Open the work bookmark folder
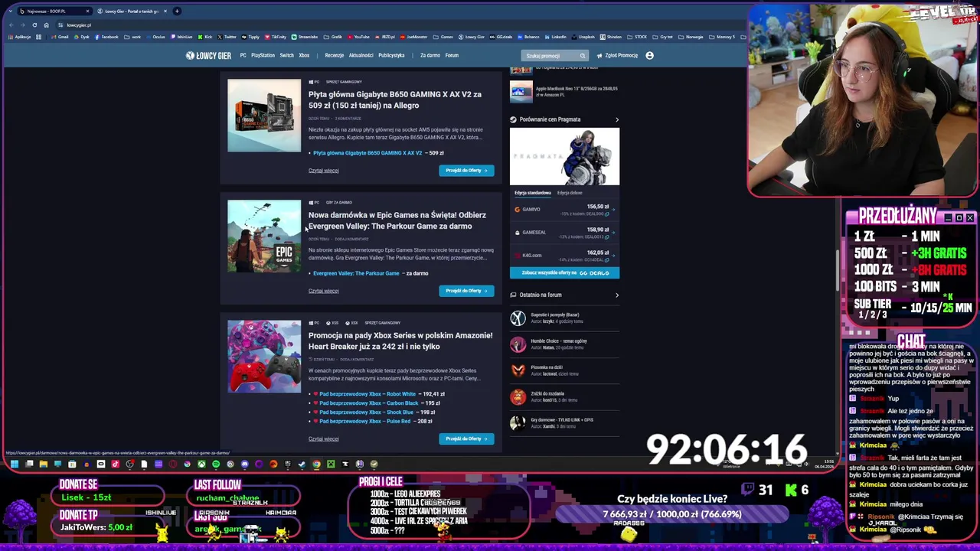 coord(133,37)
